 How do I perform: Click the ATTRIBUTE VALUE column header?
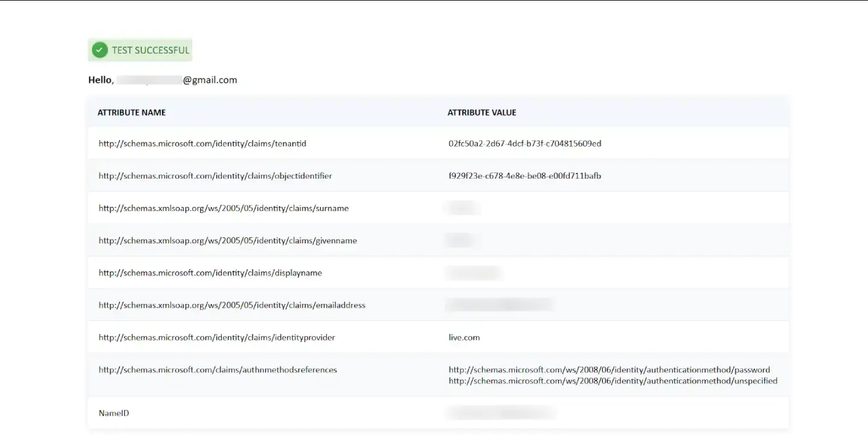pyautogui.click(x=482, y=112)
